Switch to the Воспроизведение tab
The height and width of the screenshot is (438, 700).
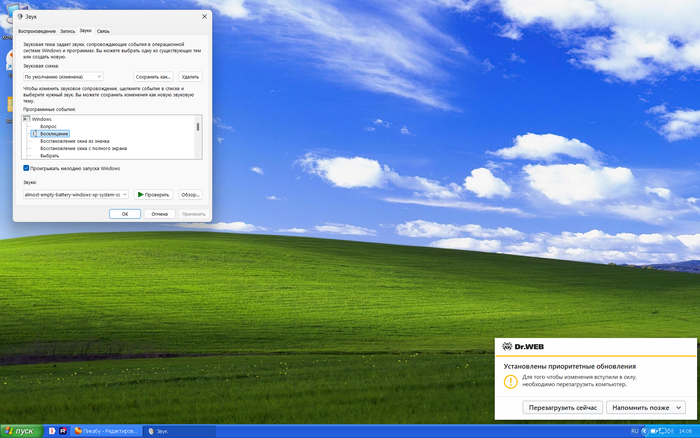tap(37, 31)
